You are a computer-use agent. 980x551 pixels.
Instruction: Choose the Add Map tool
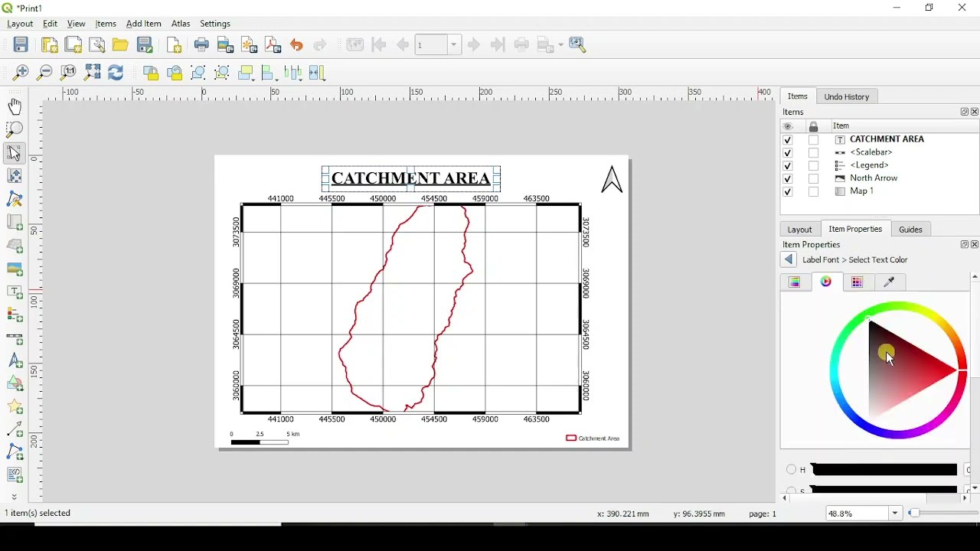pos(15,223)
